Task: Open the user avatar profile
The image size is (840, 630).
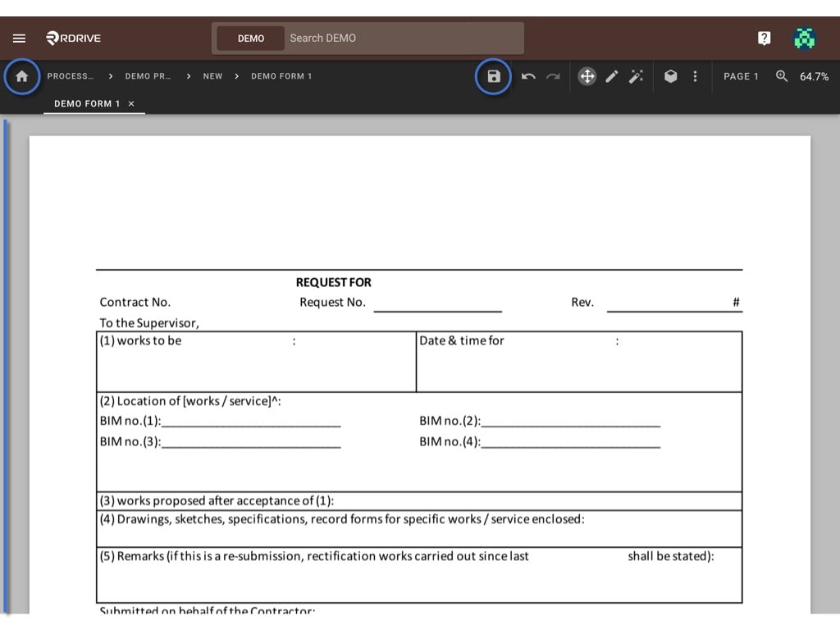Action: point(804,38)
